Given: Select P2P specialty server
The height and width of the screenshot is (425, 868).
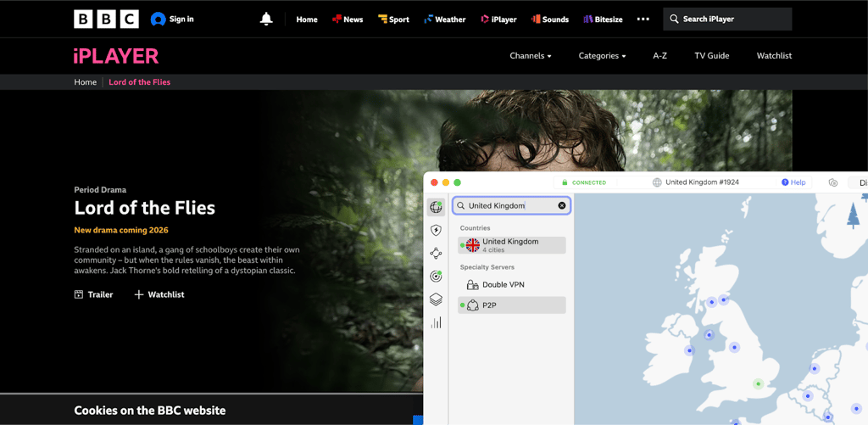Looking at the screenshot, I should point(512,305).
